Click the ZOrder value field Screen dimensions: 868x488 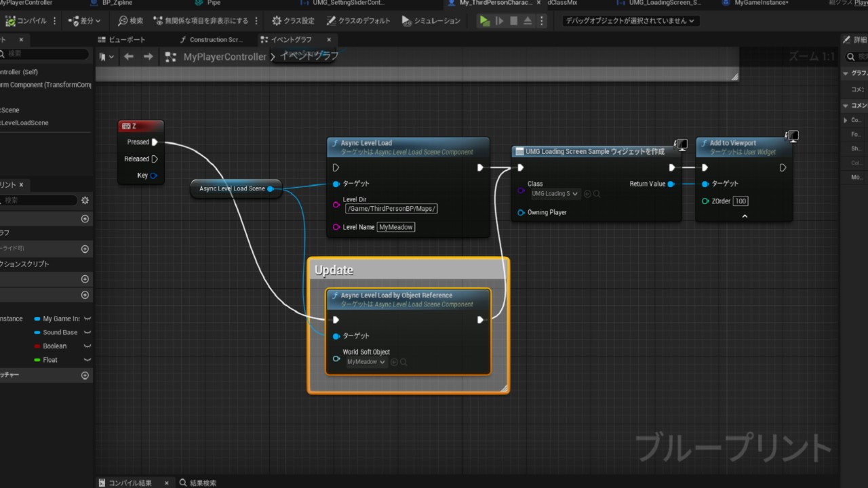(741, 201)
